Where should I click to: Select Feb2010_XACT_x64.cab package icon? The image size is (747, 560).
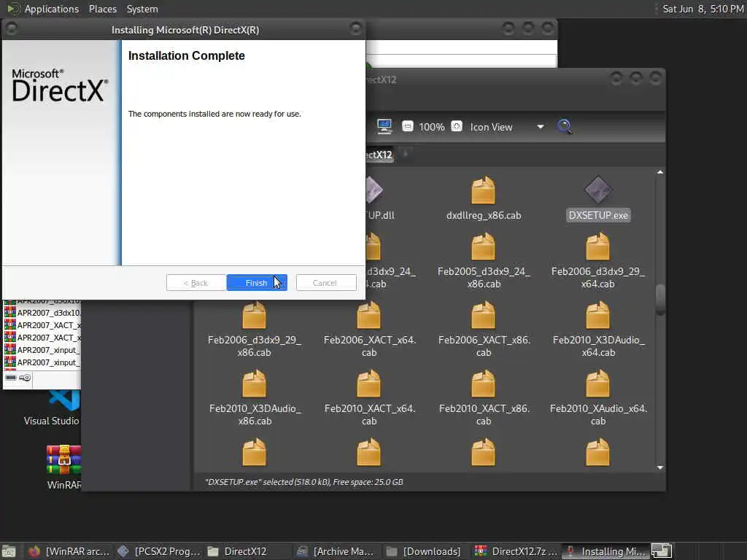[368, 384]
